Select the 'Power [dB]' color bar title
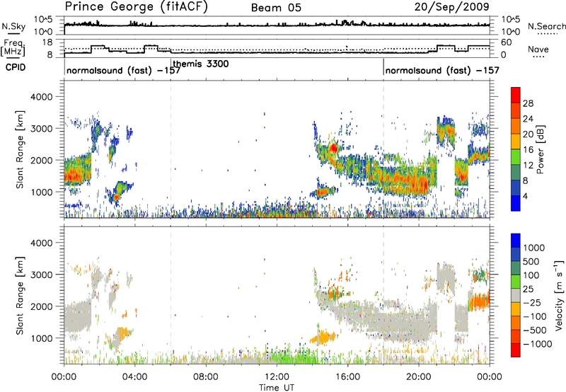 tap(541, 149)
